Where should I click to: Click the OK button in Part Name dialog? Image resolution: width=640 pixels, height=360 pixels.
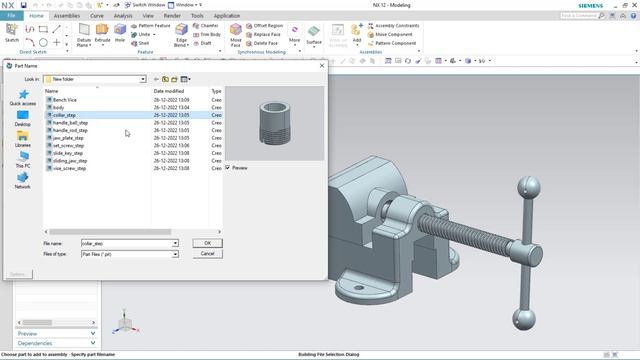coord(207,243)
